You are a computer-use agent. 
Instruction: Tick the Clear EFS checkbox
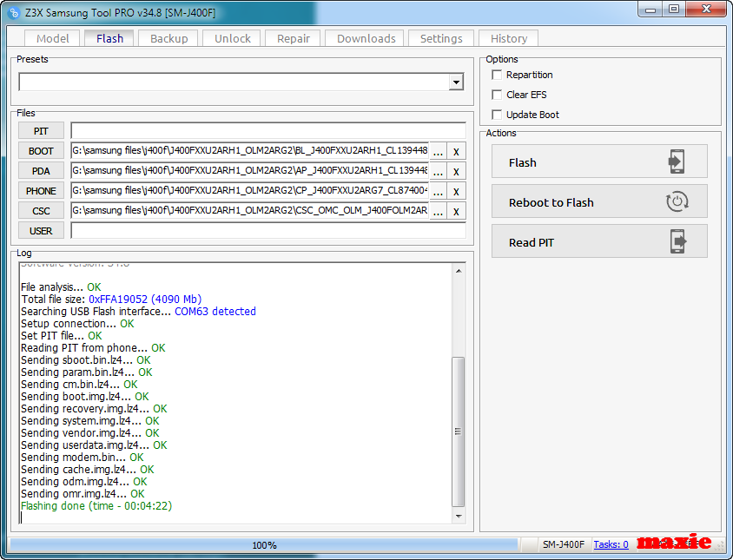click(497, 95)
